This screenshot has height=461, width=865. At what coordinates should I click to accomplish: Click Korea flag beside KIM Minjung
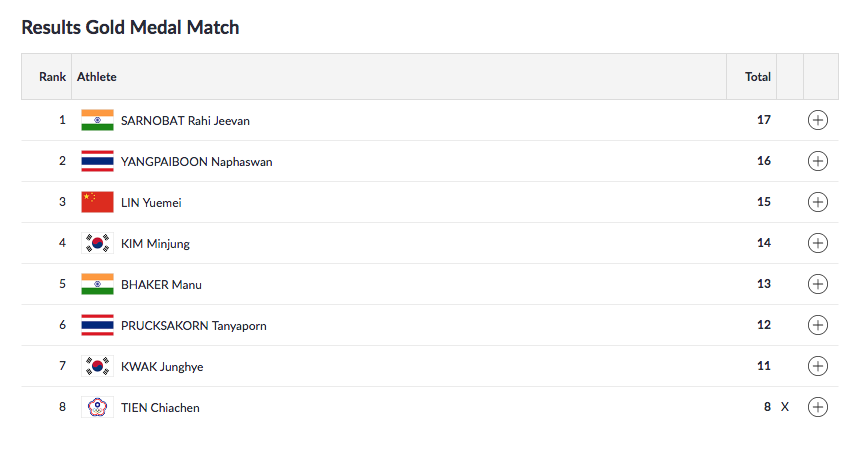97,243
